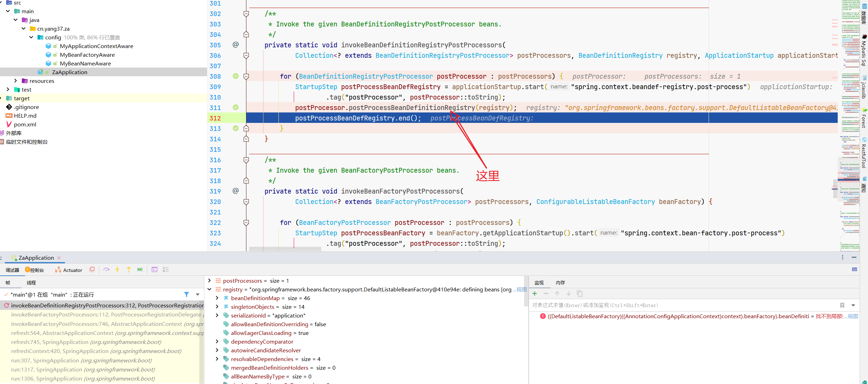Collapse the method fold at line 306

pyautogui.click(x=246, y=55)
